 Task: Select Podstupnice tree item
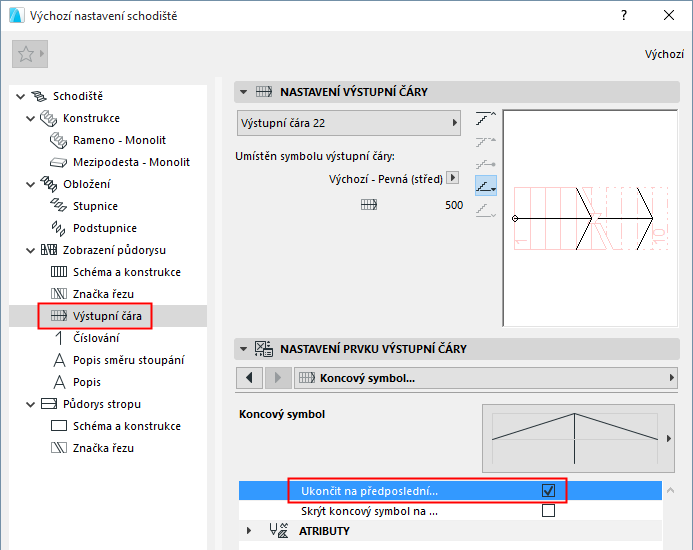pyautogui.click(x=108, y=228)
